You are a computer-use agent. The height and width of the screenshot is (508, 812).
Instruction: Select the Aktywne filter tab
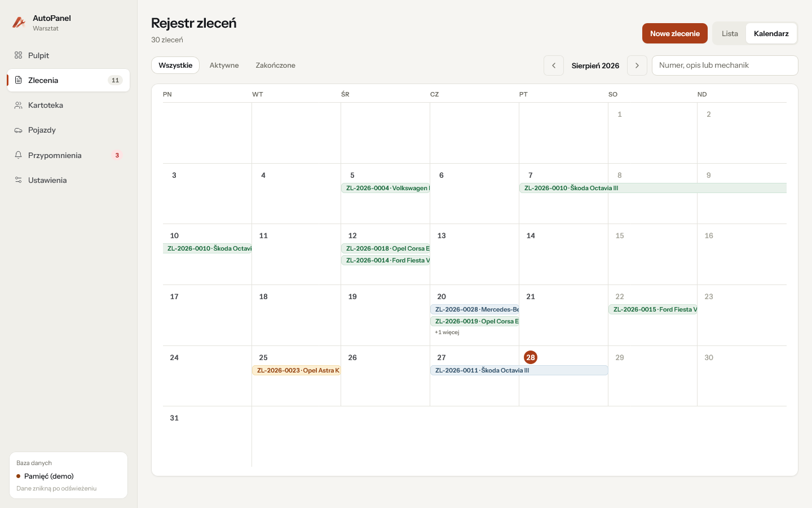(x=224, y=65)
